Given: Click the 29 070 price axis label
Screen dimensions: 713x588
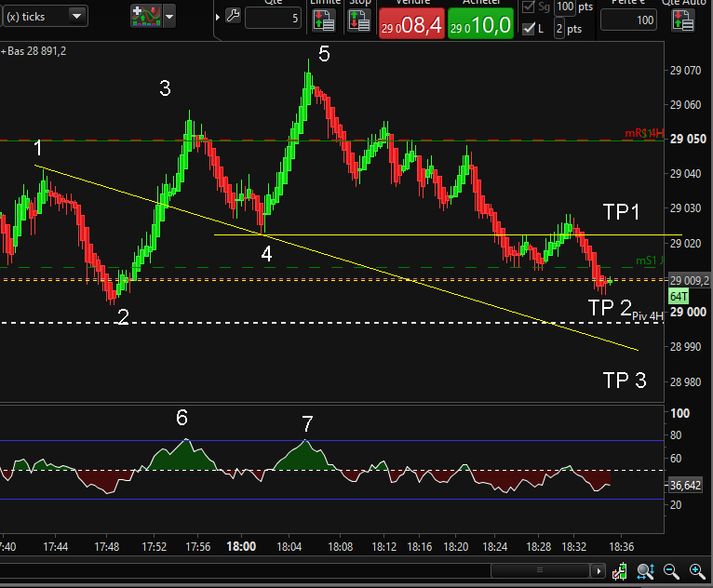Looking at the screenshot, I should [x=686, y=71].
